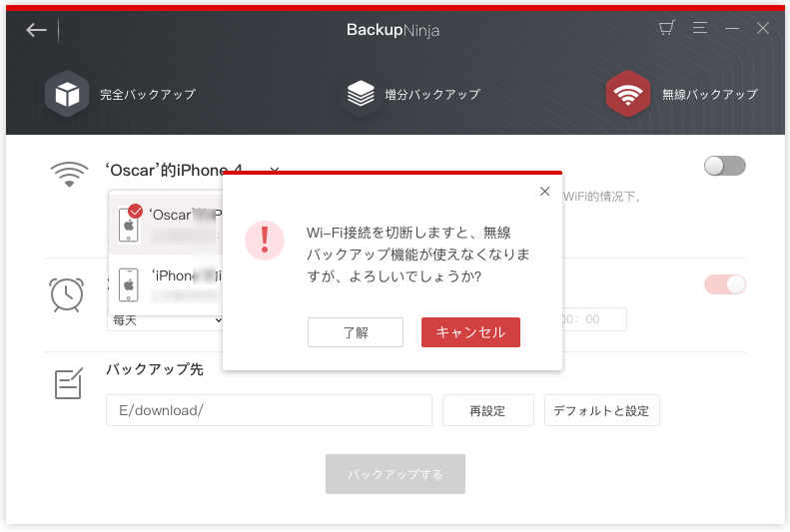The width and height of the screenshot is (790, 532).
Task: Confirm with the 了解 button
Action: 356,332
